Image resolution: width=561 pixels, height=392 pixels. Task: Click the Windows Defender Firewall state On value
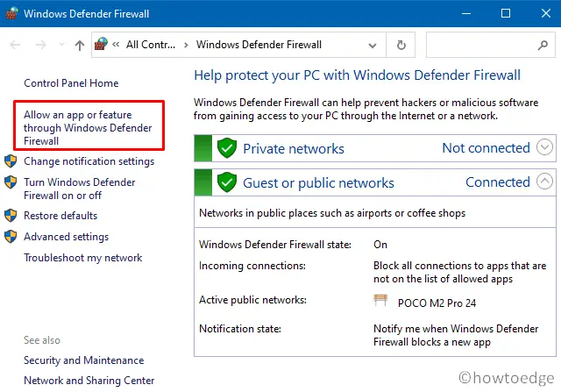click(380, 245)
